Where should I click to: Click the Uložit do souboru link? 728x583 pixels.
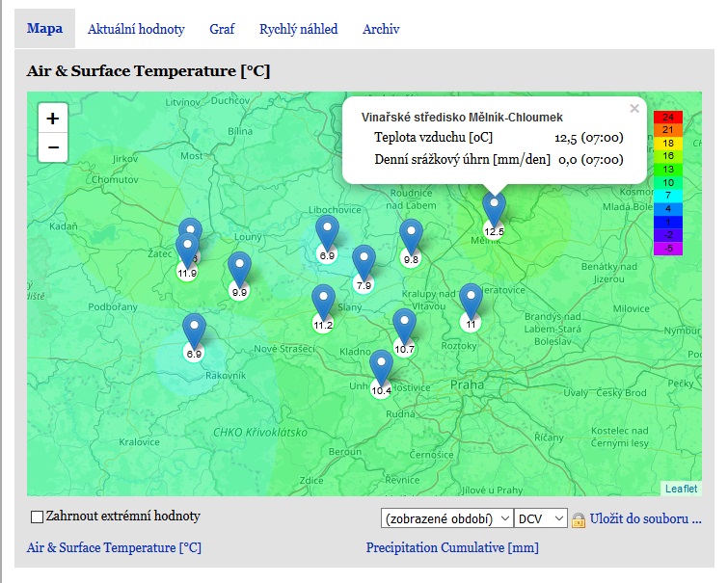point(645,518)
